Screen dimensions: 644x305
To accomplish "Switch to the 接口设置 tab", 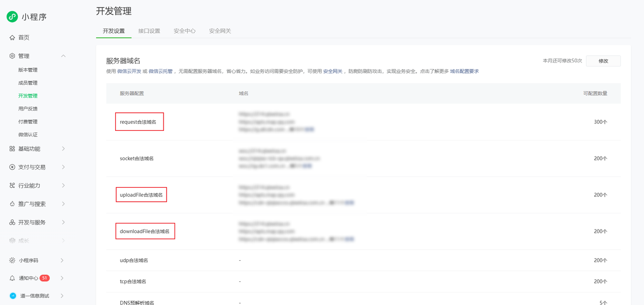I will [x=149, y=31].
